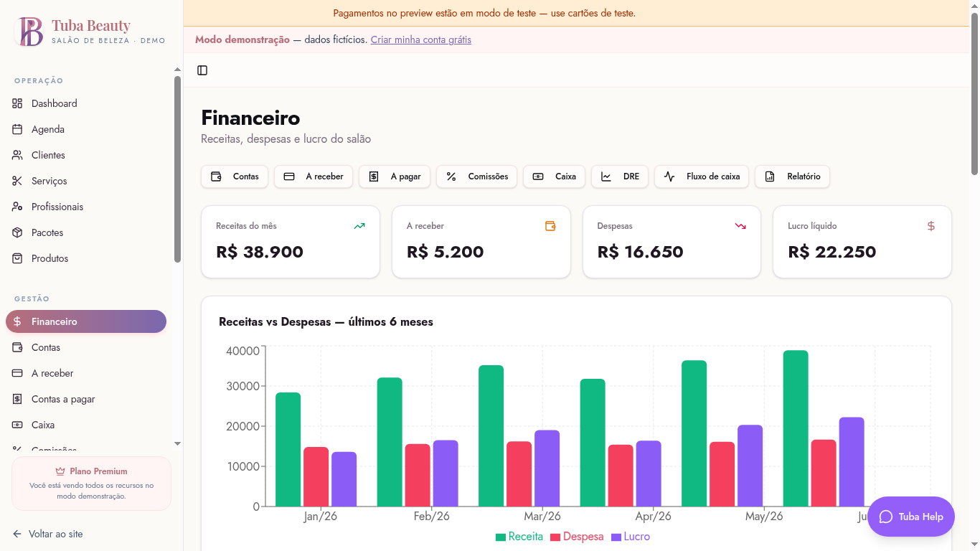The width and height of the screenshot is (980, 551).
Task: Open the A pagar tab button
Action: (x=395, y=176)
